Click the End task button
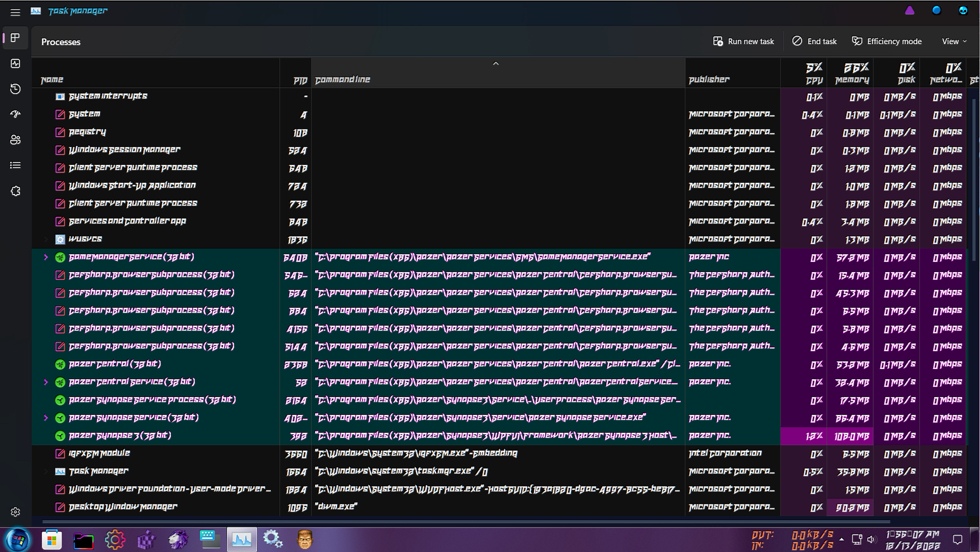The image size is (980, 552). pos(814,41)
